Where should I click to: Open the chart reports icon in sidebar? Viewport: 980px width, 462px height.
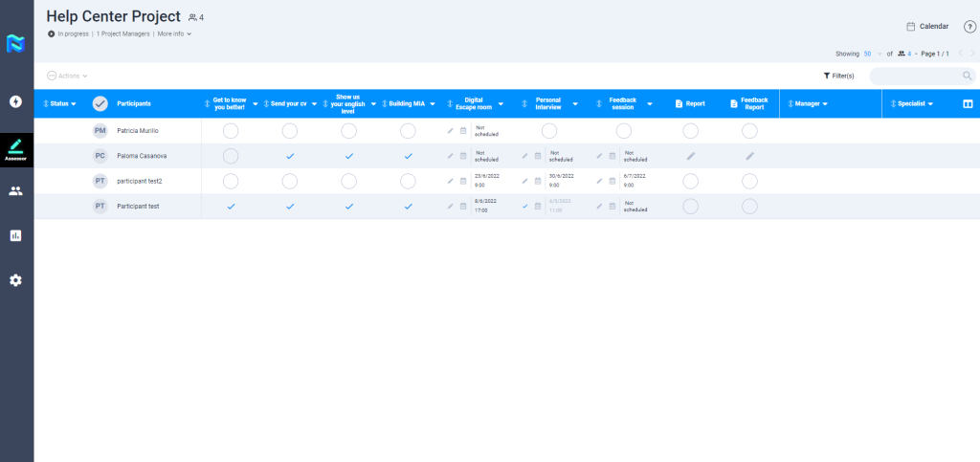tap(15, 235)
